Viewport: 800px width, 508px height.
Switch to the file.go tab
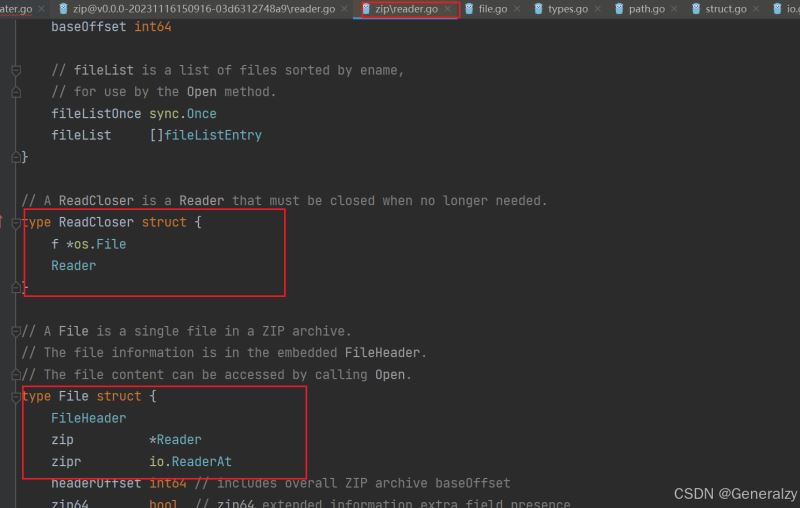click(492, 9)
